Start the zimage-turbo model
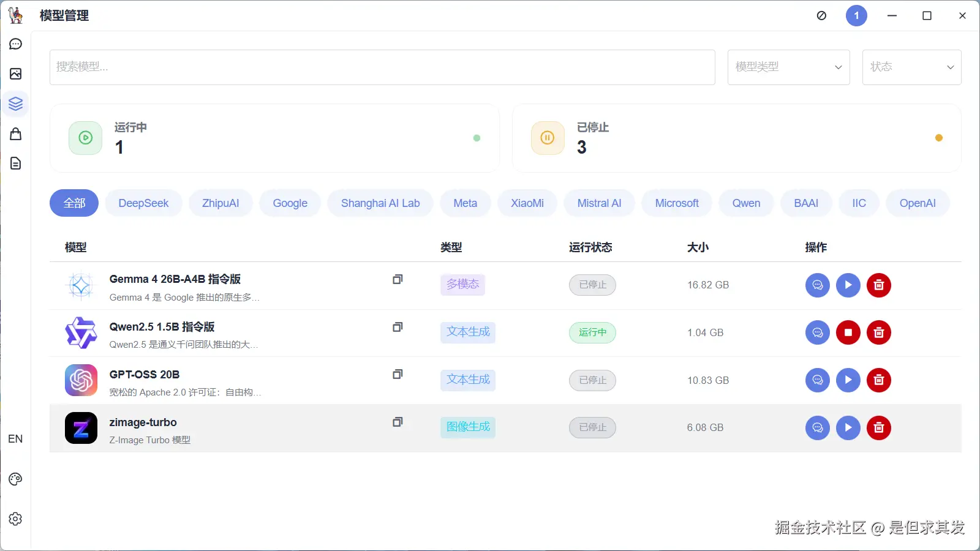This screenshot has width=980, height=551. [x=848, y=428]
